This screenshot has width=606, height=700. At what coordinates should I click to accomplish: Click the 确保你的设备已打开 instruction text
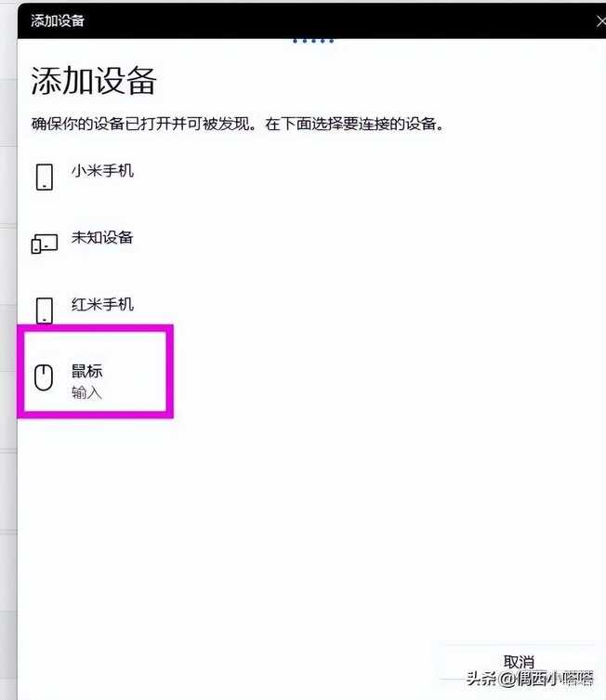click(x=238, y=124)
